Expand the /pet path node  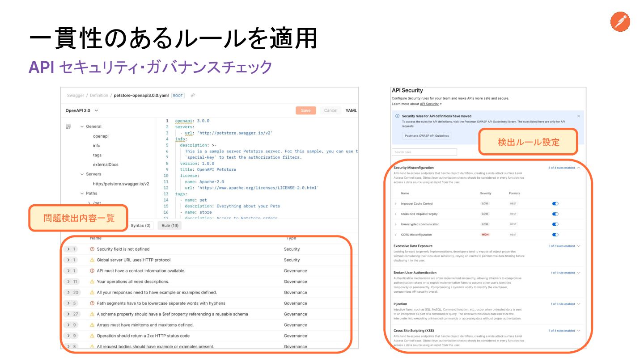[89, 203]
